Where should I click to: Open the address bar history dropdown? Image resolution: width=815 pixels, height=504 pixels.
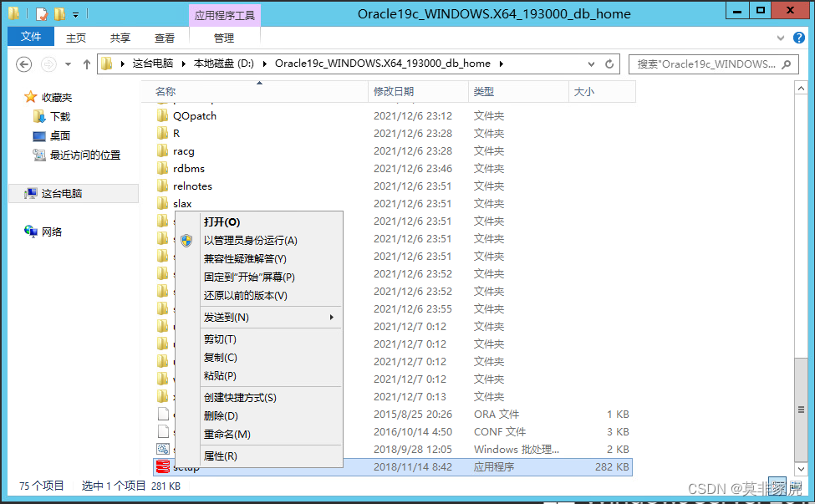[592, 64]
